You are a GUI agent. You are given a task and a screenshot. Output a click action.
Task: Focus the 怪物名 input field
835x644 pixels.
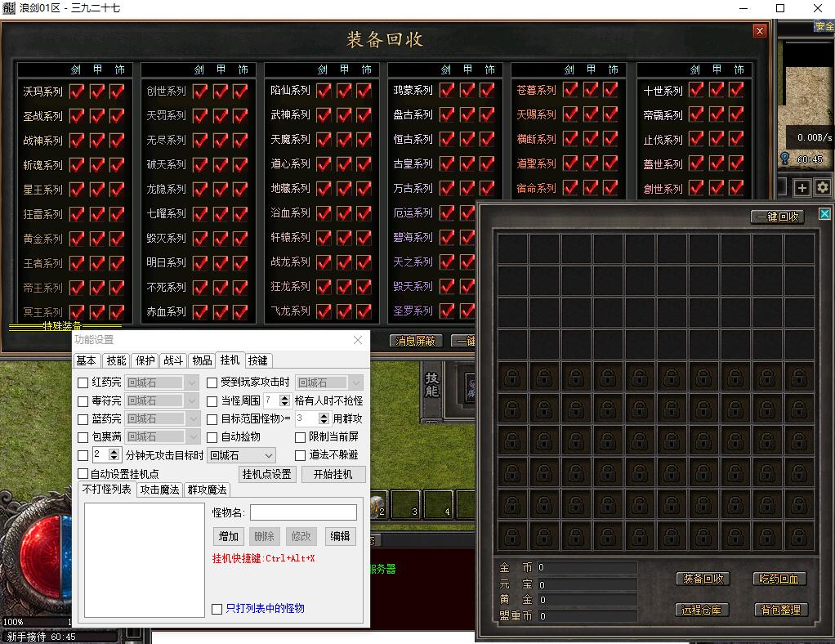[304, 512]
